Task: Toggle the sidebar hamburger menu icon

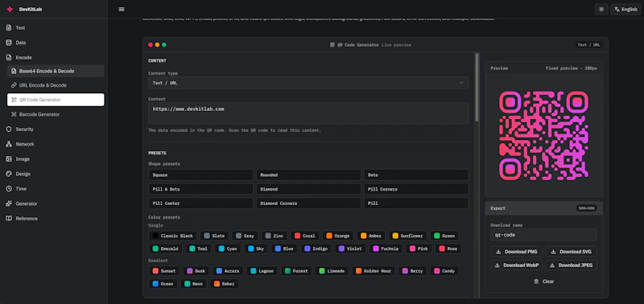Action: [x=122, y=9]
